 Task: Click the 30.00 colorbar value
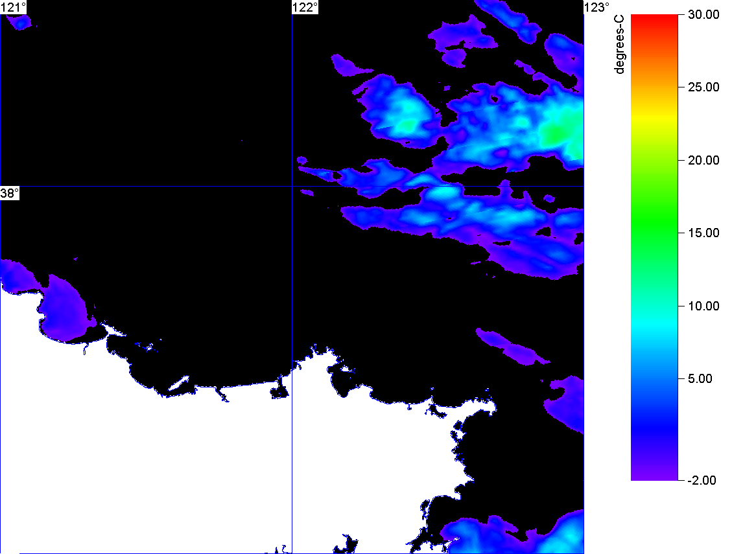pos(703,14)
